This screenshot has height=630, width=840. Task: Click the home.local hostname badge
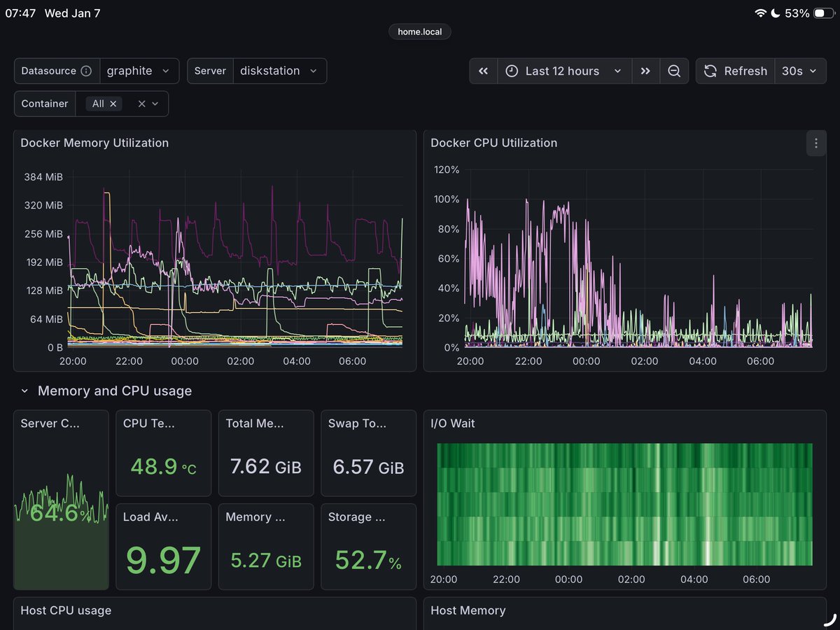pos(419,31)
